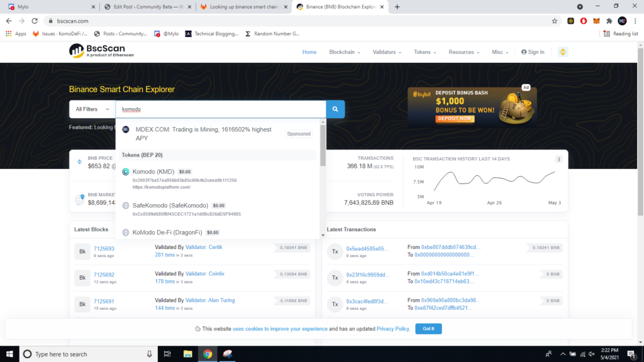
Task: Open the sponsored MDEX.COM suggestion
Action: [218, 134]
